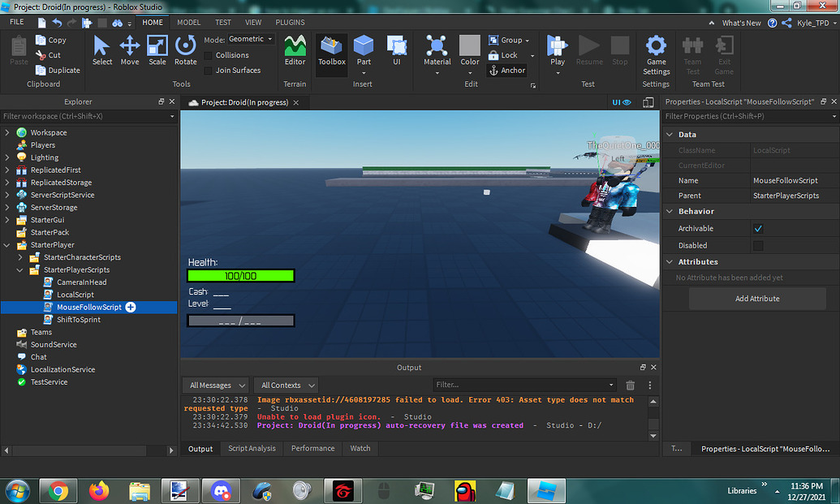Choose the Scale tool
This screenshot has width=840, height=504.
[157, 51]
